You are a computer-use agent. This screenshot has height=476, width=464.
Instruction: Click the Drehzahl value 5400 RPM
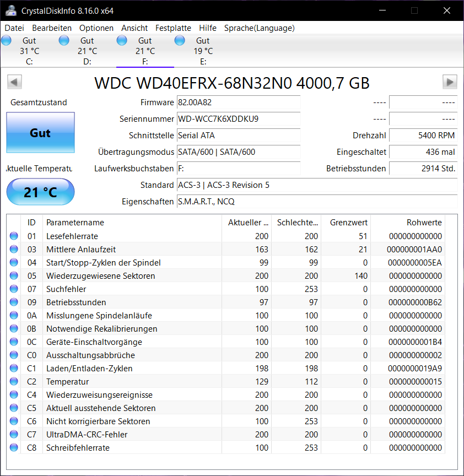(423, 135)
